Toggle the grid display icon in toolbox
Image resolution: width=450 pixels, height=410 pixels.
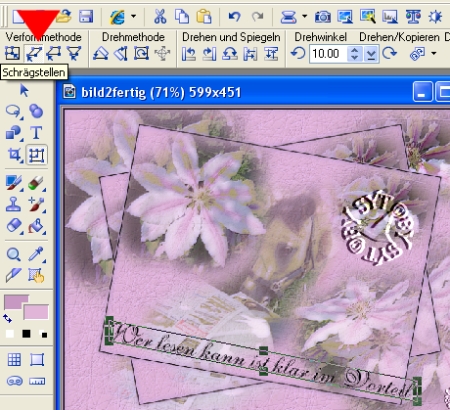(14, 360)
